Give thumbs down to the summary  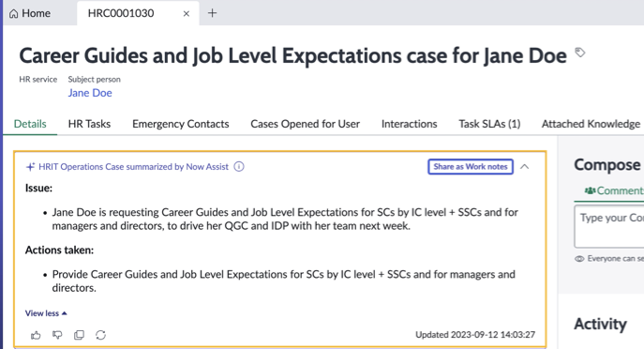coord(57,335)
